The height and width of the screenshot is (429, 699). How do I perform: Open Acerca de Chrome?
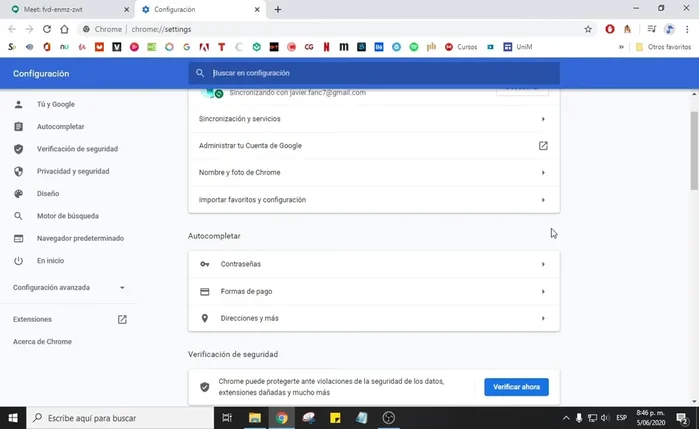click(x=42, y=342)
